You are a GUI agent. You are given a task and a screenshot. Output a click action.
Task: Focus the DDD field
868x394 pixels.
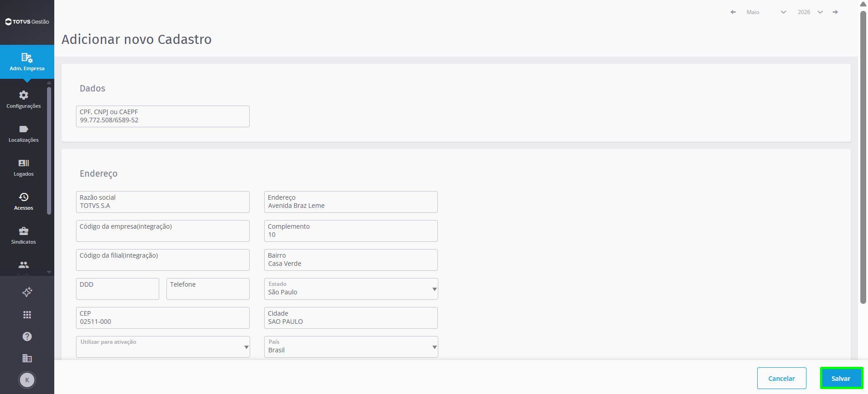point(118,289)
